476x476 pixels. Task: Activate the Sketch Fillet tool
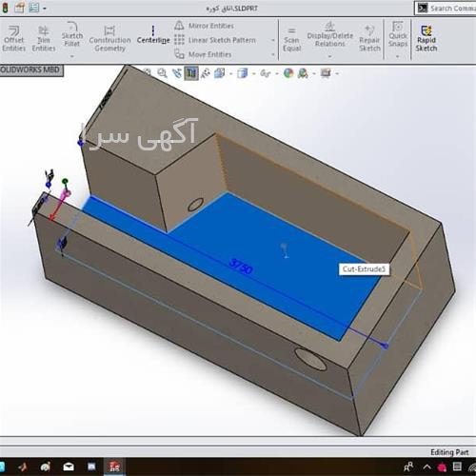click(72, 34)
